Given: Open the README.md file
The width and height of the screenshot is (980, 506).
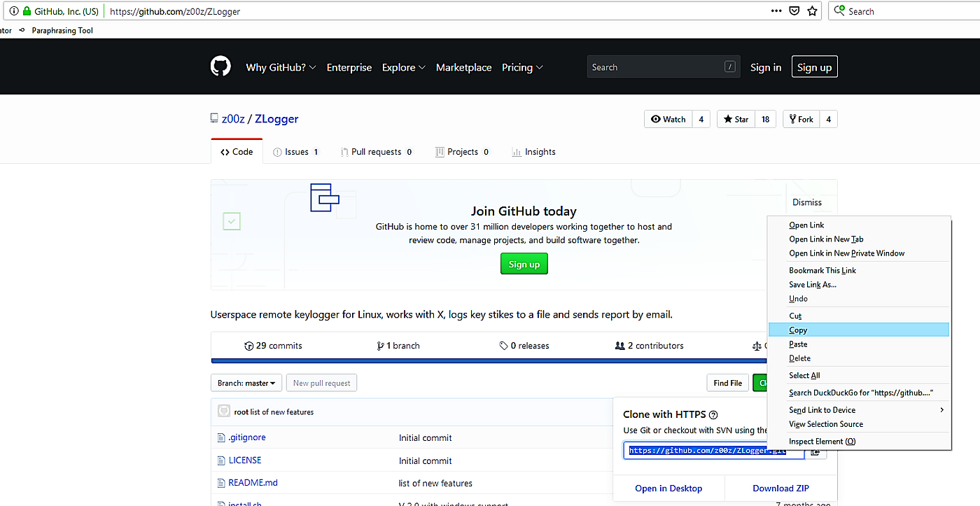Looking at the screenshot, I should (253, 483).
